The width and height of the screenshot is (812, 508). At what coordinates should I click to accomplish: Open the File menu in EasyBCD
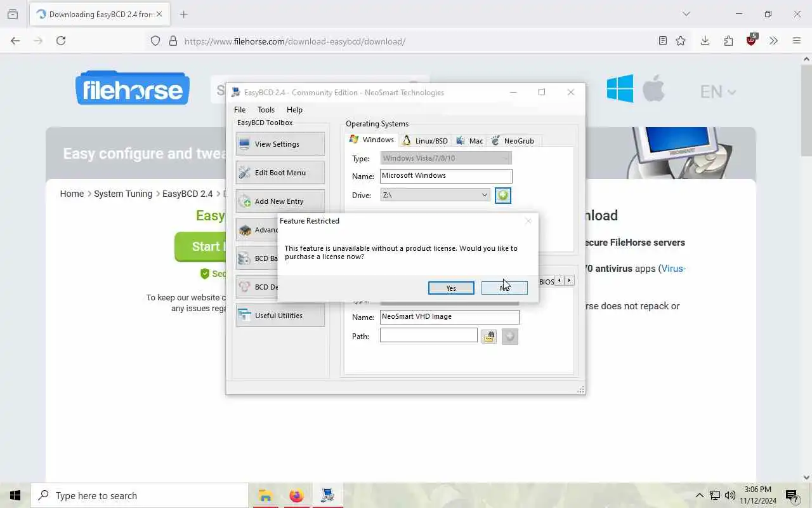tap(240, 110)
